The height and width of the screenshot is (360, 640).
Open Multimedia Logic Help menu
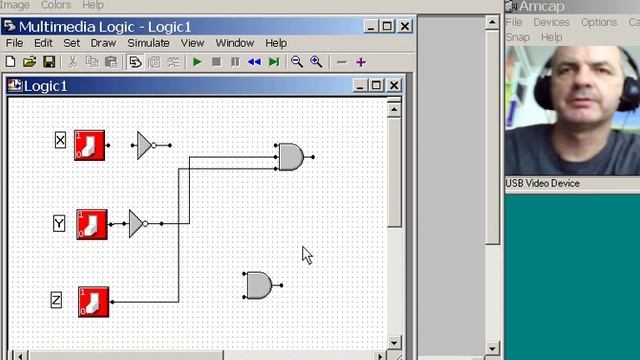(276, 43)
